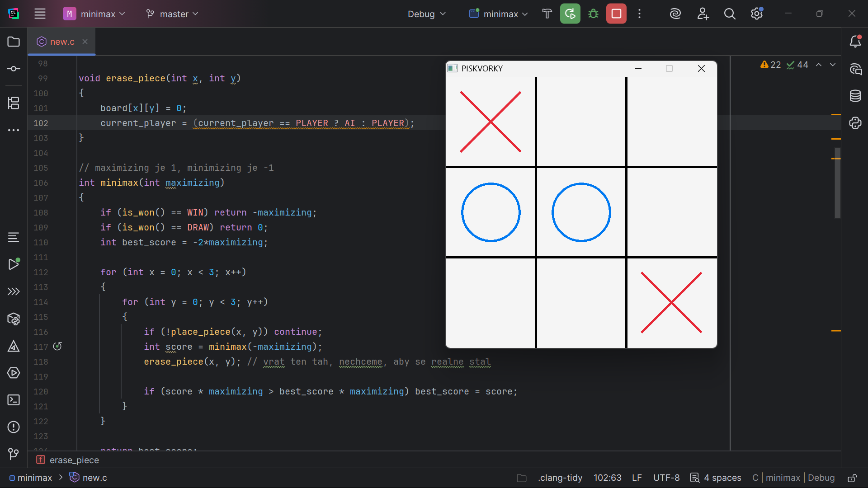Change UTF-8 file encoding
The width and height of the screenshot is (868, 488).
click(x=666, y=478)
